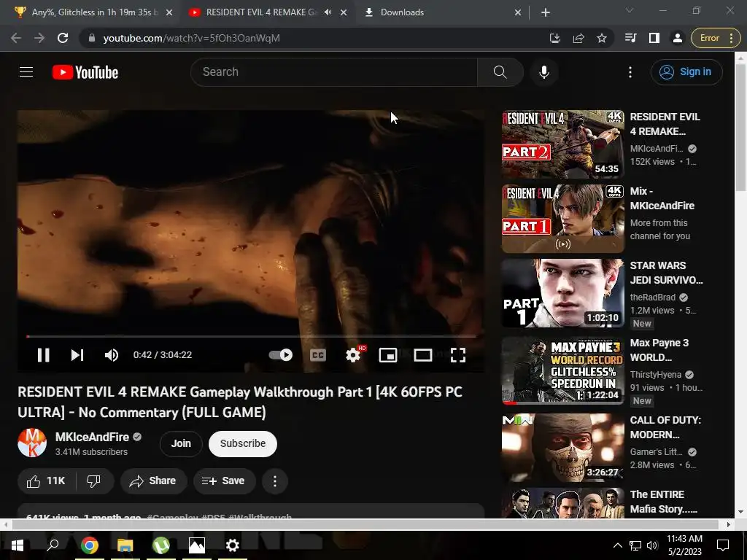
Task: Focus the YouTube search field
Action: click(333, 72)
